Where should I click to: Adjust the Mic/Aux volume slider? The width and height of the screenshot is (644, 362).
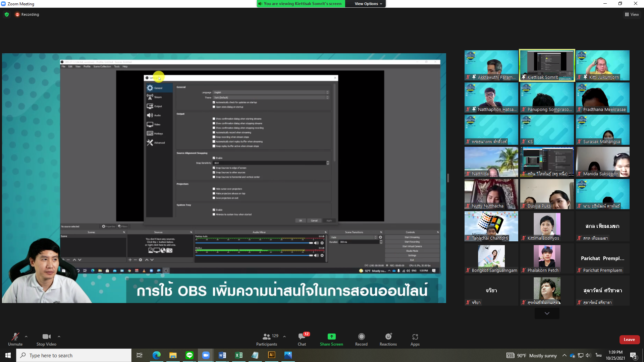tap(254, 255)
